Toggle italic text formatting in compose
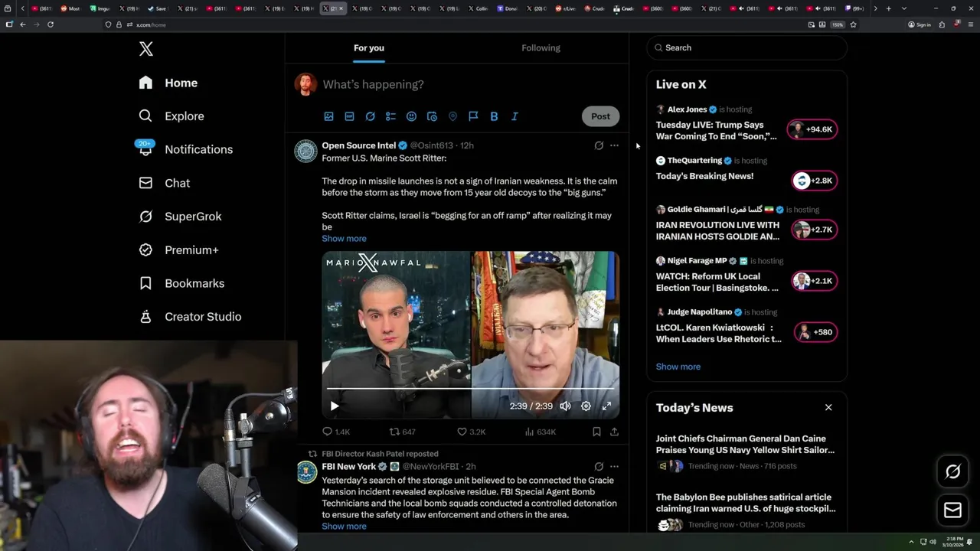The width and height of the screenshot is (980, 551). tap(514, 116)
